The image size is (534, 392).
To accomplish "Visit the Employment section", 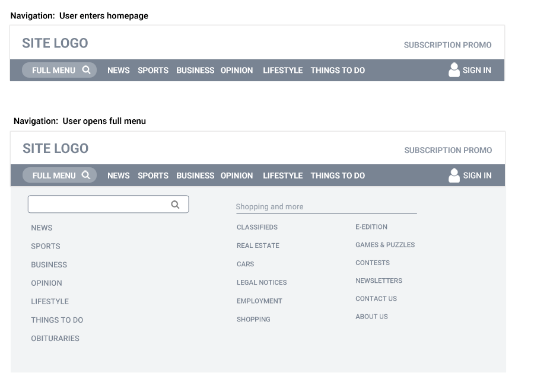I will coord(259,301).
